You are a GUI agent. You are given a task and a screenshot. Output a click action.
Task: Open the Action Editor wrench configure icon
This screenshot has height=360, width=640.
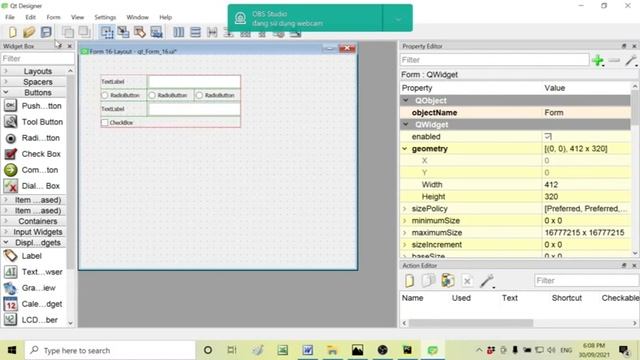(487, 281)
